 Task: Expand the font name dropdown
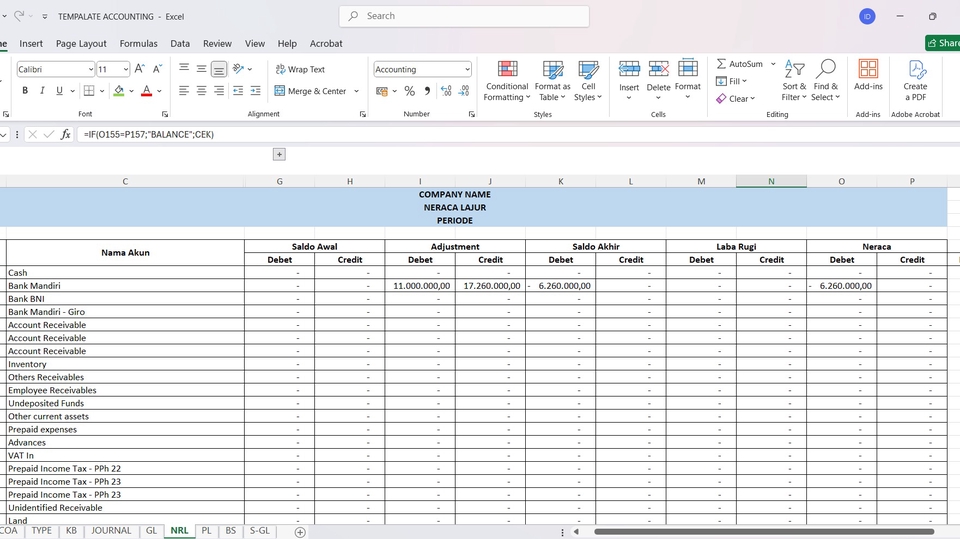coord(89,69)
